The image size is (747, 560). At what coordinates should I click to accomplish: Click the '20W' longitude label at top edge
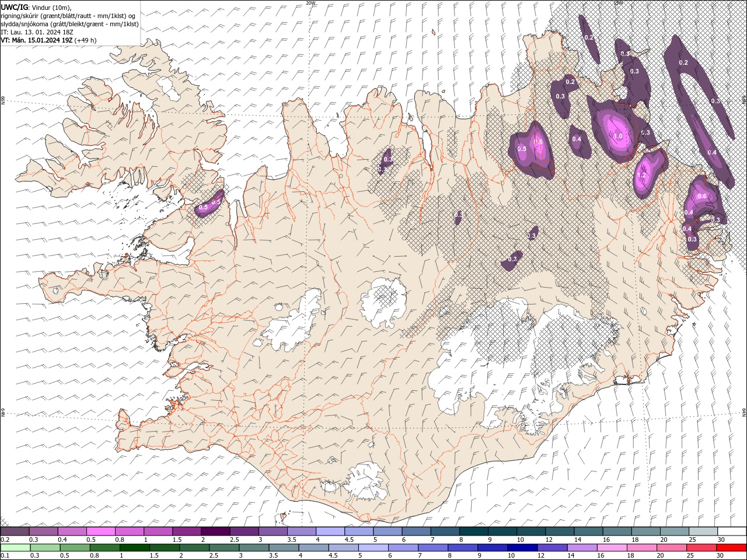(310, 3)
